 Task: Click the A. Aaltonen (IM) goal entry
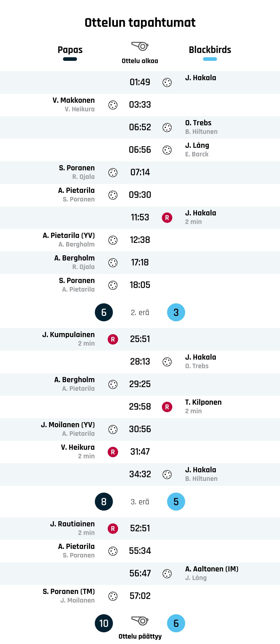click(212, 569)
